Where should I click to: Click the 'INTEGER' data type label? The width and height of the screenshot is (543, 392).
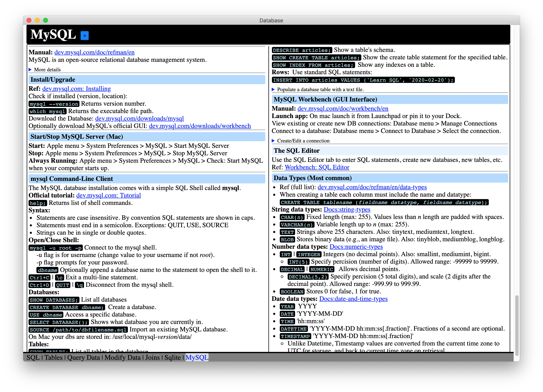(x=309, y=255)
